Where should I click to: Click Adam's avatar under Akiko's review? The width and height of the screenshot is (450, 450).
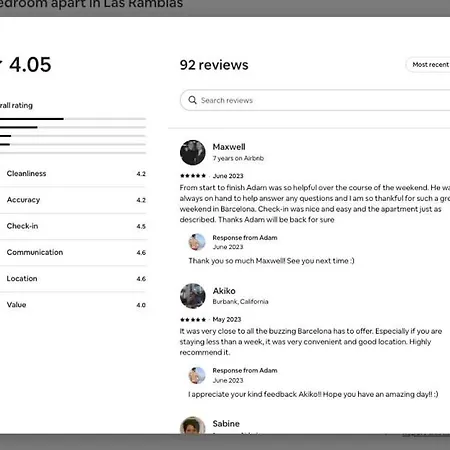pyautogui.click(x=197, y=375)
